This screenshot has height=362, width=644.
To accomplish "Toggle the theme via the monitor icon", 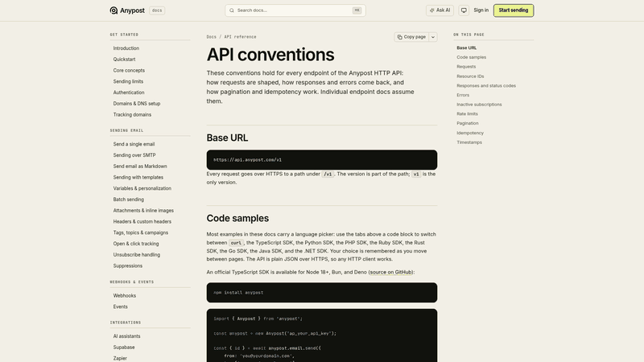I will coord(464,10).
